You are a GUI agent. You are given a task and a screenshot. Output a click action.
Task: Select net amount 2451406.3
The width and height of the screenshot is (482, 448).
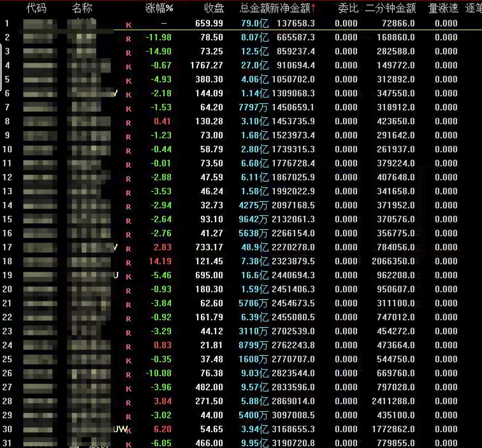[293, 289]
